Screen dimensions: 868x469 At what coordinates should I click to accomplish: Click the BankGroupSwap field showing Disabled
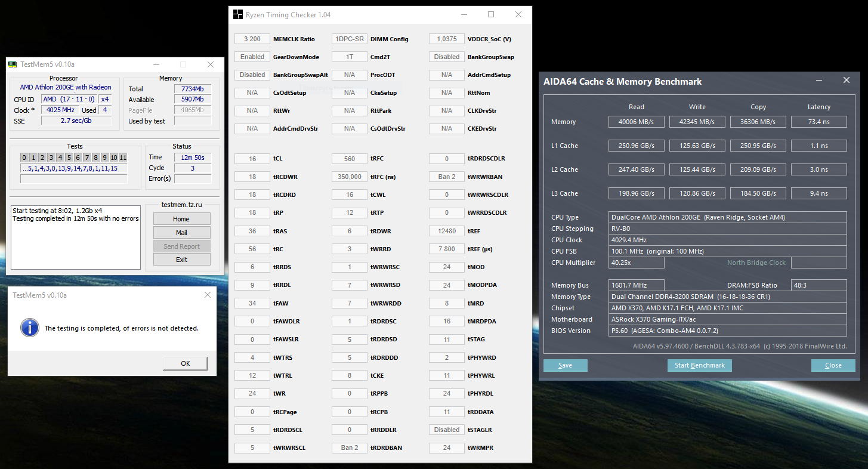(447, 57)
